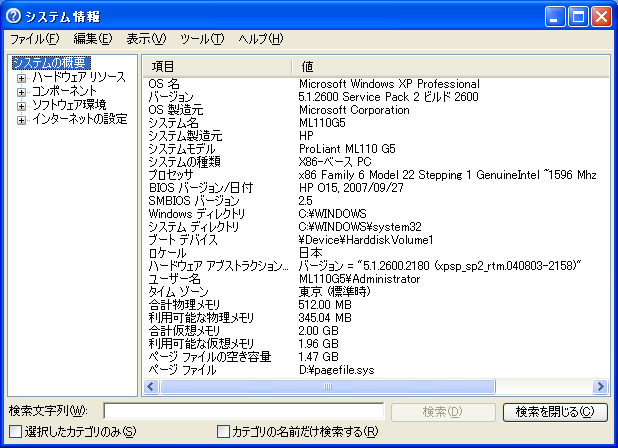Expand the コンポーネント node

coord(21,92)
